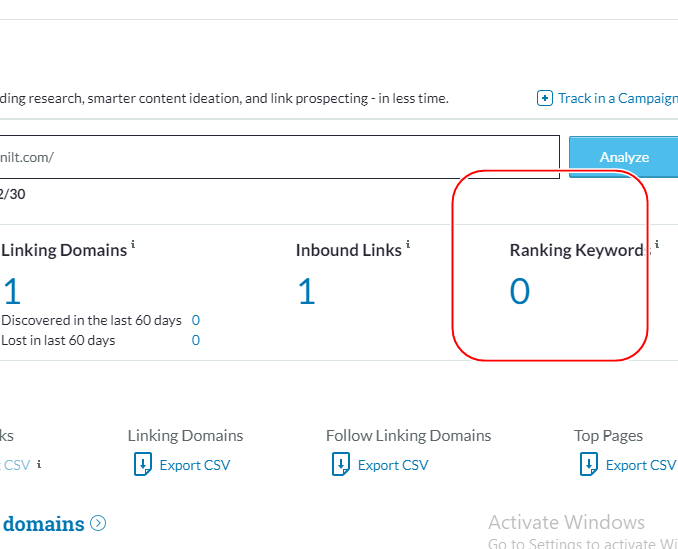Click the Discovered in last 60 days value
678x549 pixels.
point(196,320)
